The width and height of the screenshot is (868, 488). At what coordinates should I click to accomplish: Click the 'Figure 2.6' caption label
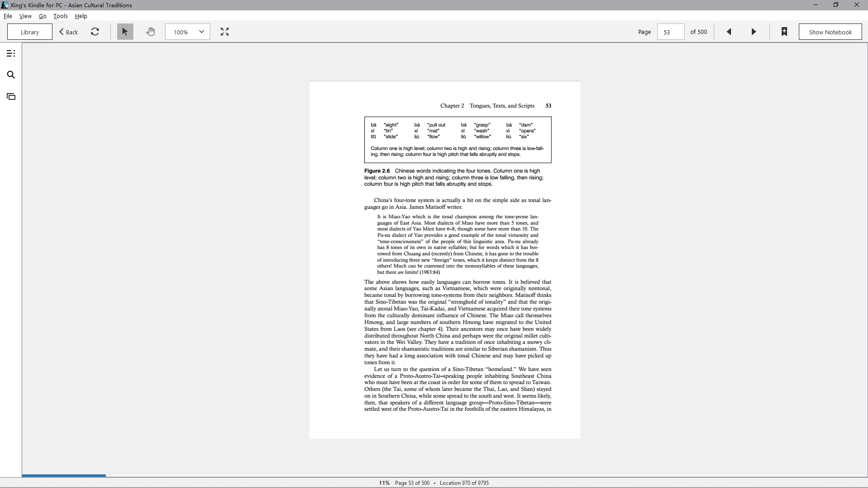(377, 171)
